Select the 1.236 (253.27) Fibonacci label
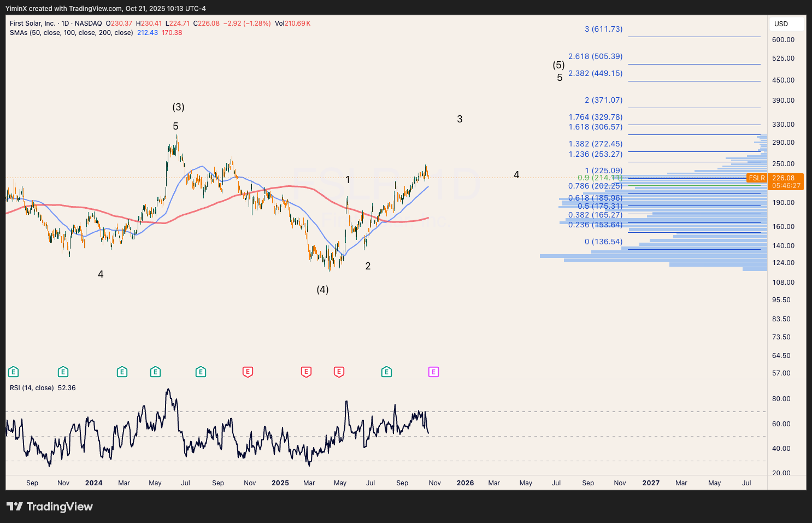The height and width of the screenshot is (523, 812). [596, 154]
